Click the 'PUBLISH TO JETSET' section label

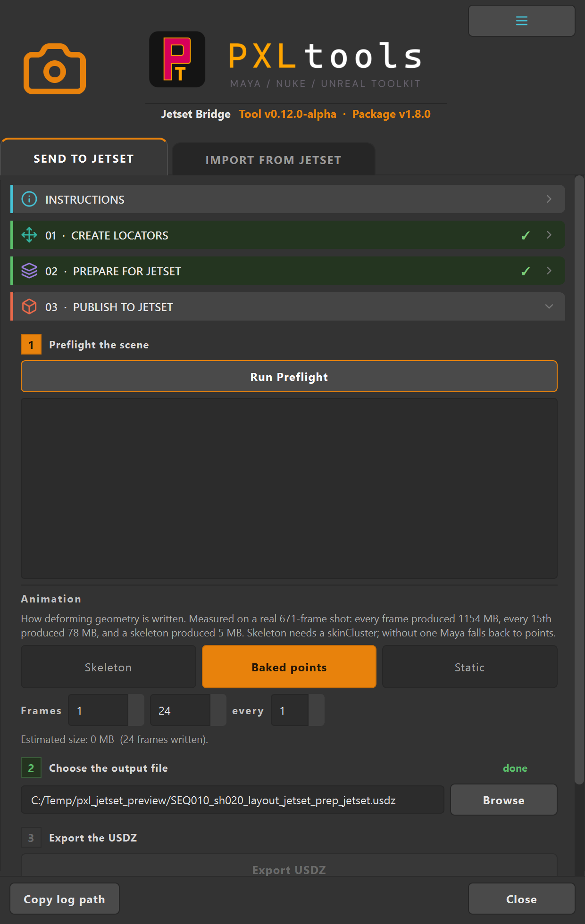click(123, 307)
